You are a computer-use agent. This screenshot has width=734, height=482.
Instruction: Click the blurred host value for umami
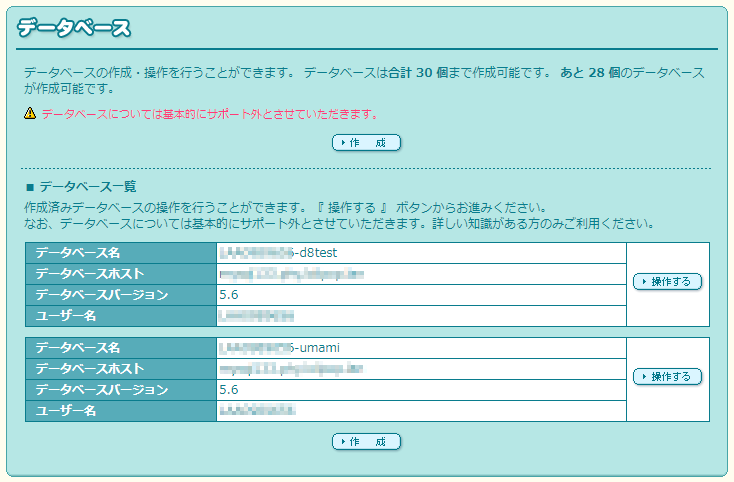(292, 369)
